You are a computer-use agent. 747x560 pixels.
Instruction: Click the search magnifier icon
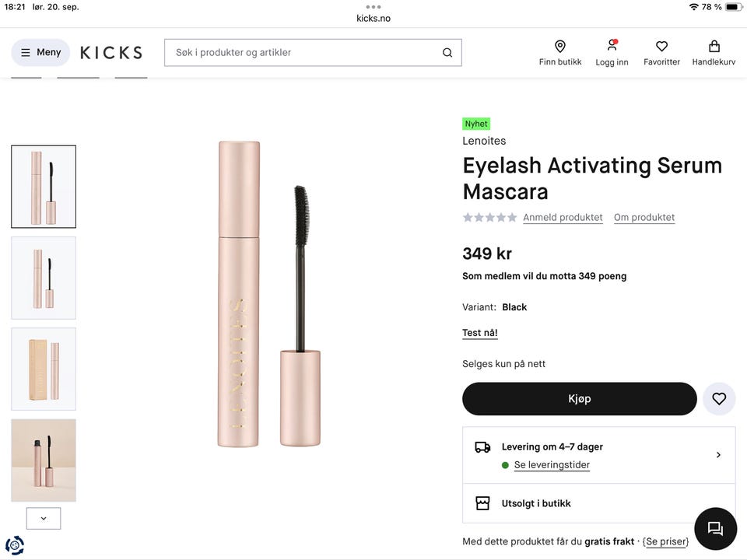tap(447, 53)
